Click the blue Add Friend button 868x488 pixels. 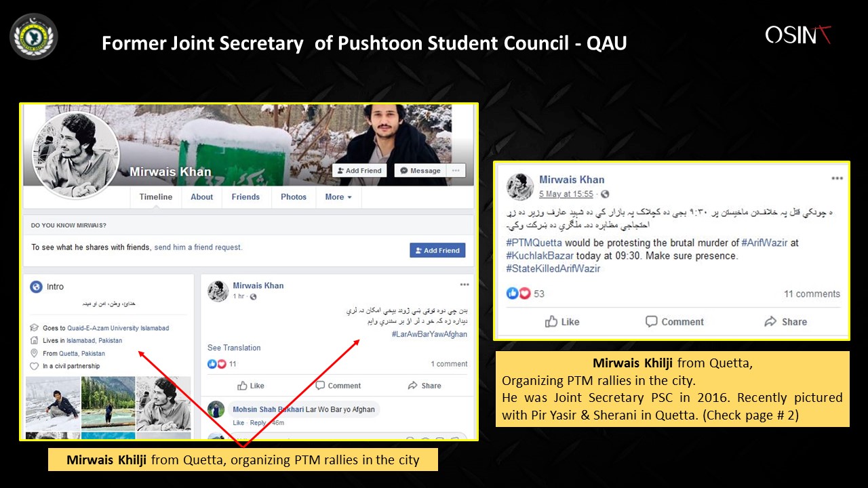pos(437,250)
